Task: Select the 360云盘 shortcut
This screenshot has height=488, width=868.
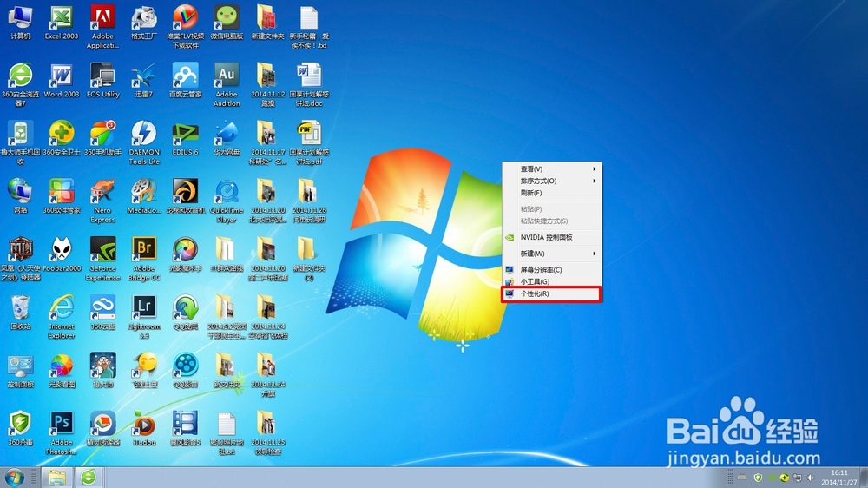Action: 102,313
